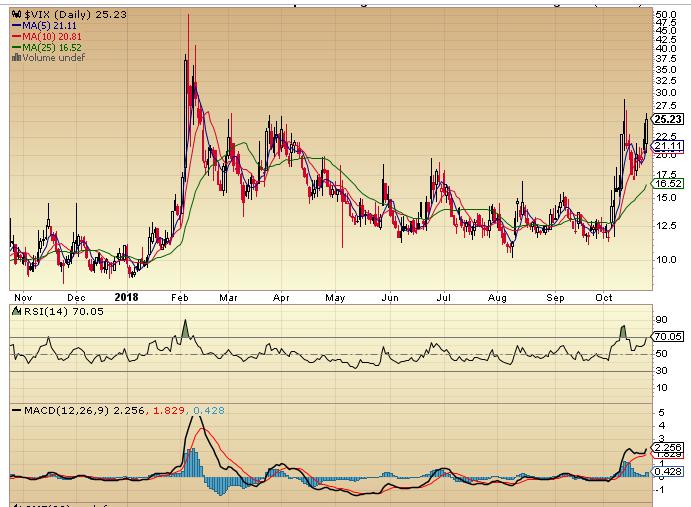Click the RSI(14) indicator legend marker

click(14, 312)
